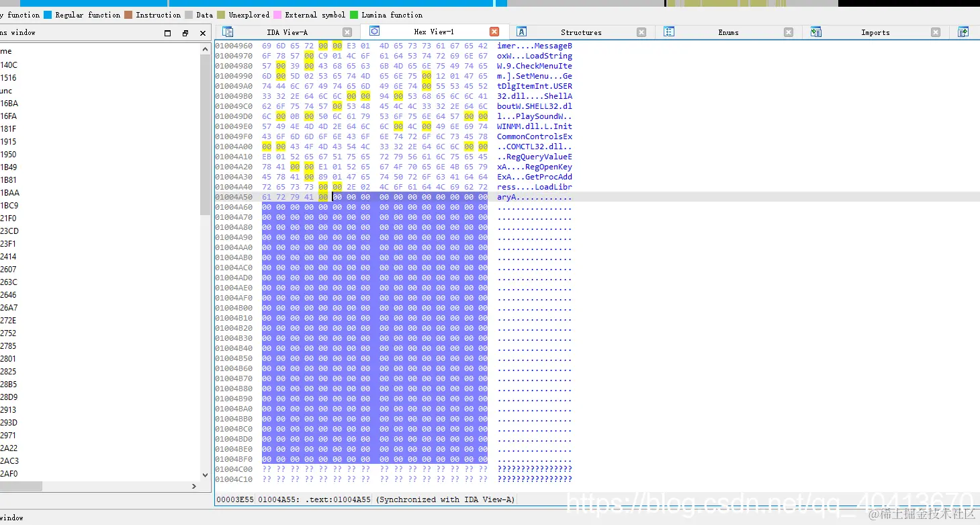Open the Structures tab
This screenshot has width=980, height=525.
pyautogui.click(x=581, y=32)
